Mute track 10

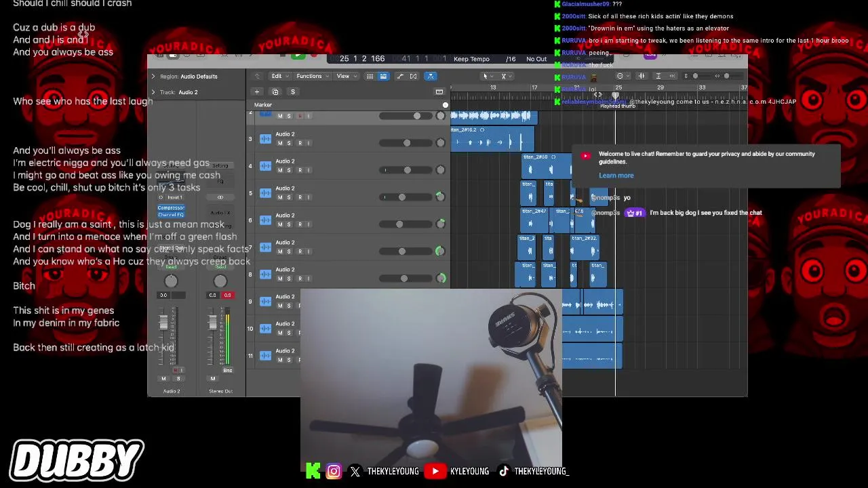click(x=280, y=333)
